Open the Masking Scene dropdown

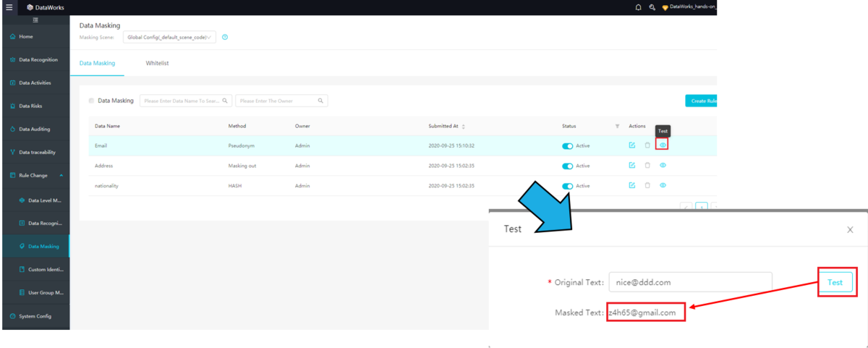[x=169, y=37]
